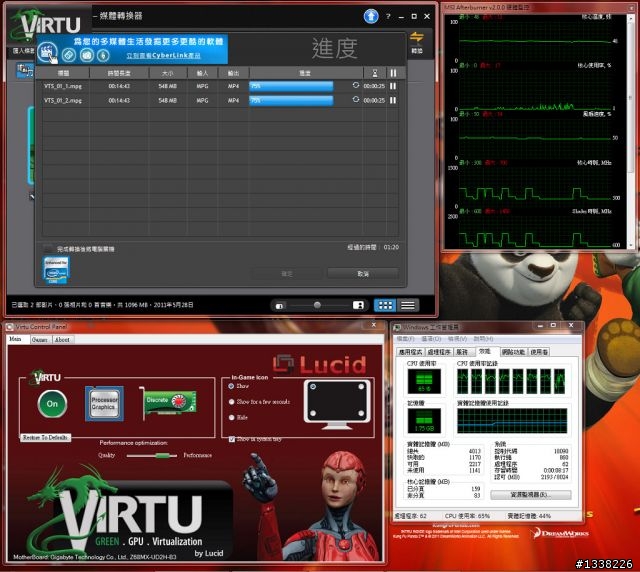Switch to 服務 tab in Task Manager
Image resolution: width=640 pixels, height=572 pixels.
[x=462, y=352]
